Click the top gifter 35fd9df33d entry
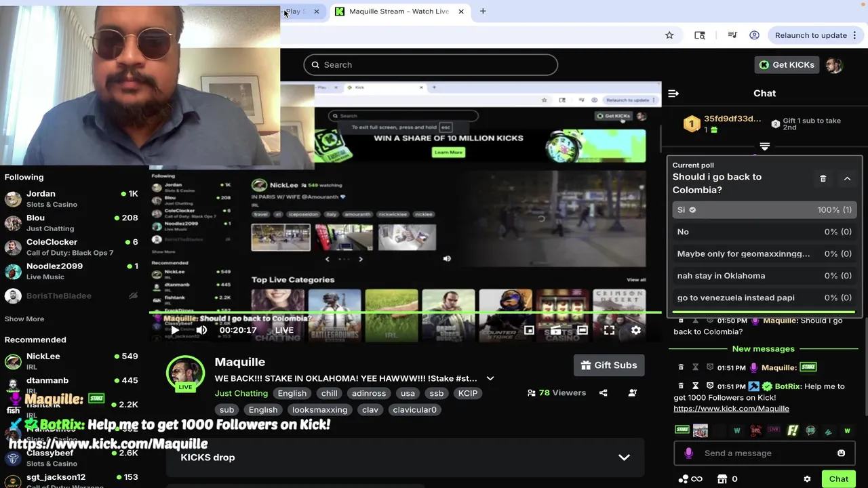Screen dimensions: 868x488 pos(723,123)
